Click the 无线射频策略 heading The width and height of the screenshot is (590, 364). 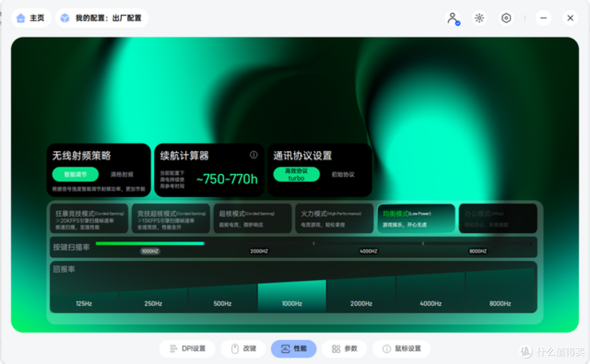(x=81, y=156)
